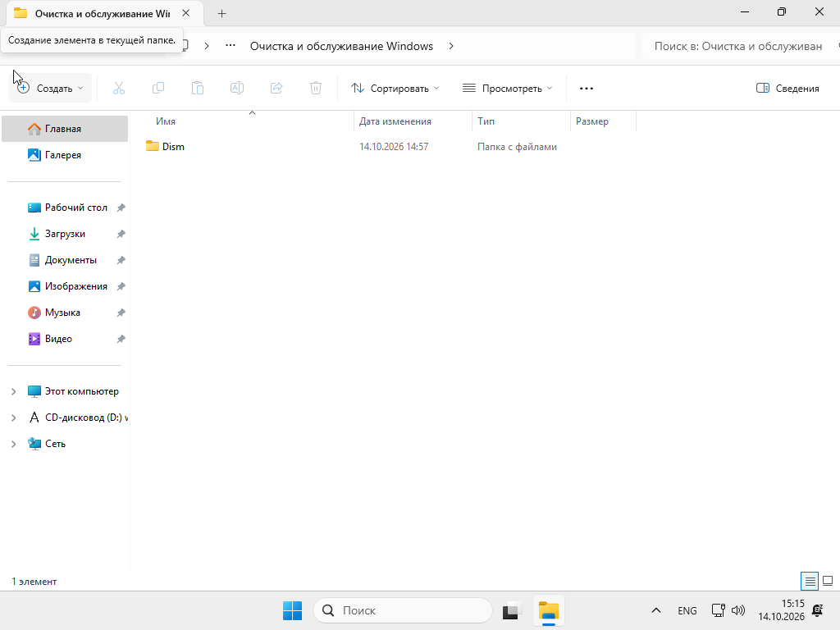This screenshot has width=840, height=630.
Task: Open the Просмотреть view dropdown
Action: (x=507, y=89)
